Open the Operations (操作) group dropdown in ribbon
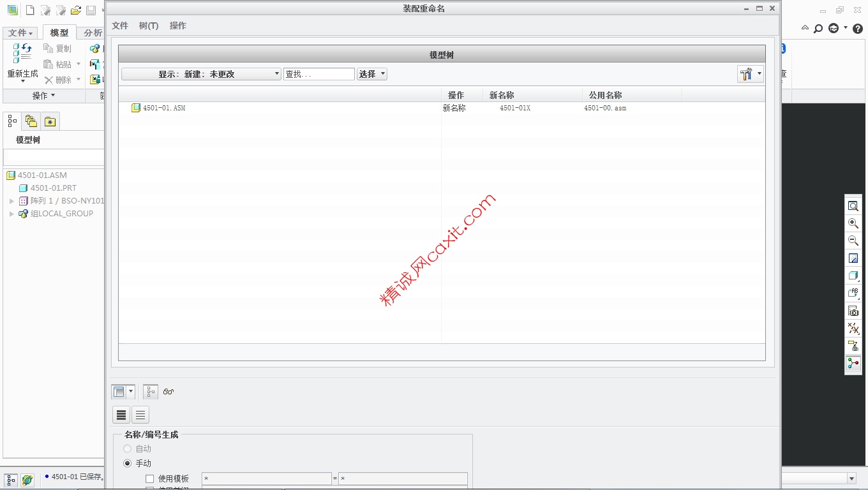This screenshot has height=490, width=868. 43,96
